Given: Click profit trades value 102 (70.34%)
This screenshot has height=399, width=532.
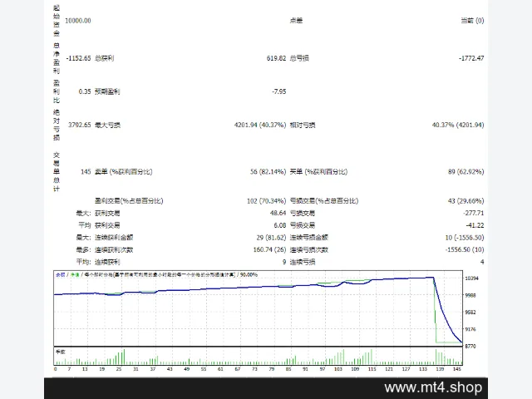Looking at the screenshot, I should click(266, 201).
